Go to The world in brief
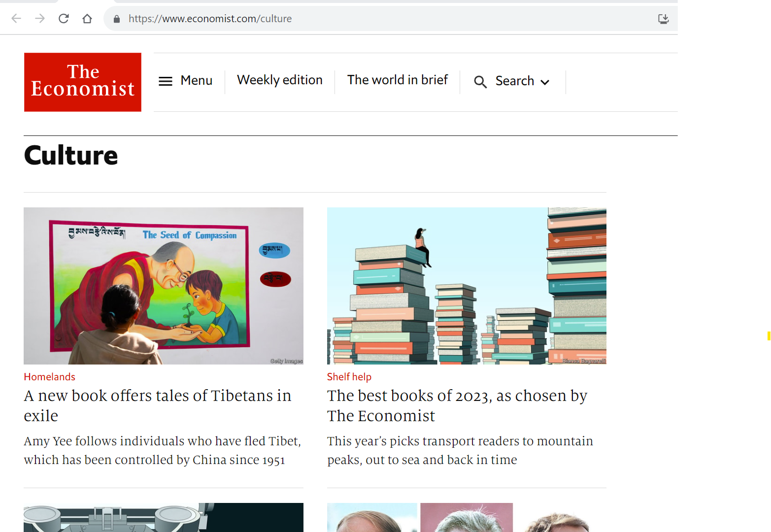The width and height of the screenshot is (771, 532). [x=397, y=80]
